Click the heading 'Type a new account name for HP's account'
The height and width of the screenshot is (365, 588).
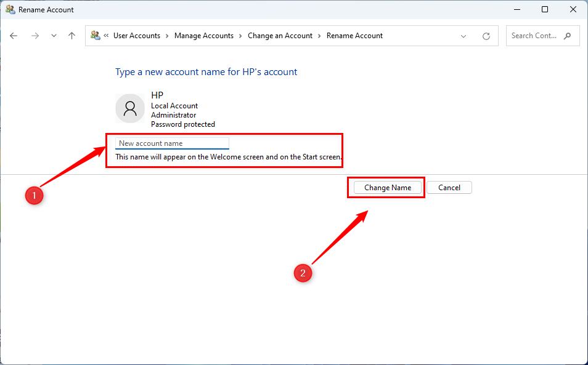point(206,72)
